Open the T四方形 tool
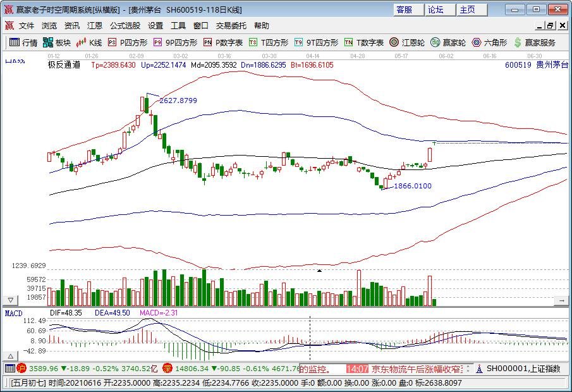Viewport: 572px width, 392px height. pos(269,43)
